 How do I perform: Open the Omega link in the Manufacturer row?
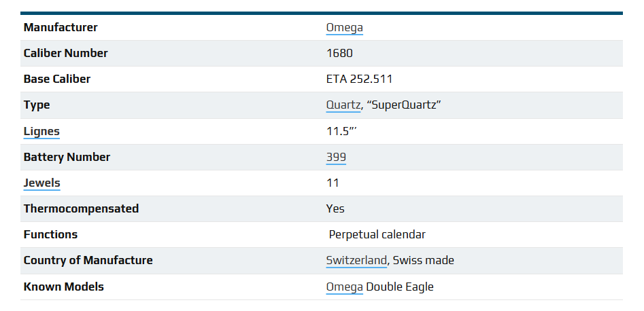(344, 28)
